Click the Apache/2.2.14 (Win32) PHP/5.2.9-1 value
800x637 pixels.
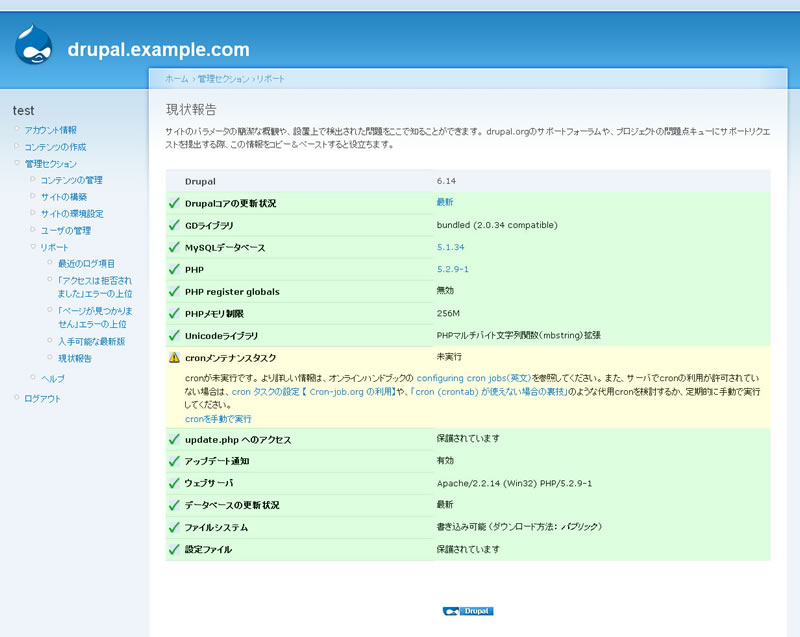(514, 483)
